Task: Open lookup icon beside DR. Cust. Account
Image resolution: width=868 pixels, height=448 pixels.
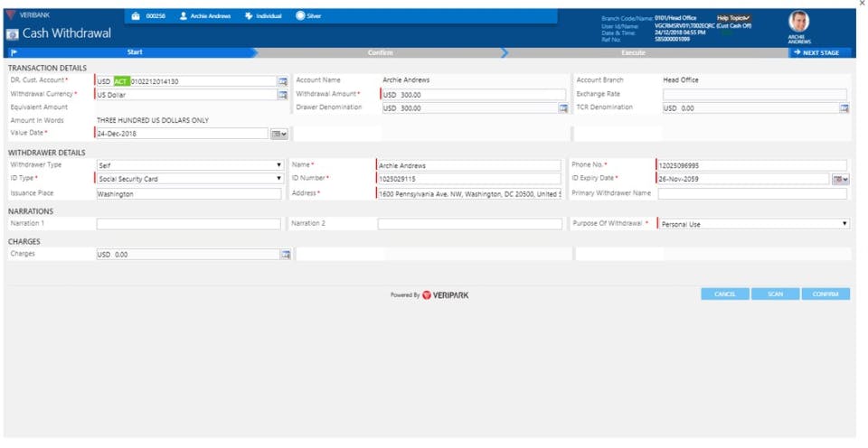Action: pos(283,82)
